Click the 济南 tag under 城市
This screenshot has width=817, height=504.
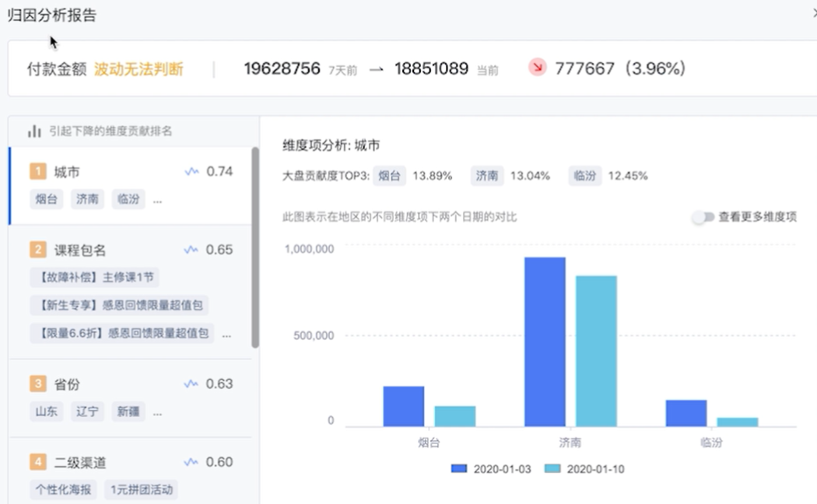pyautogui.click(x=87, y=199)
